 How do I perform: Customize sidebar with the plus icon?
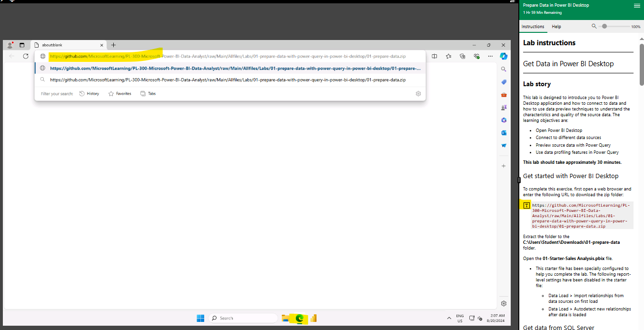pos(504,166)
